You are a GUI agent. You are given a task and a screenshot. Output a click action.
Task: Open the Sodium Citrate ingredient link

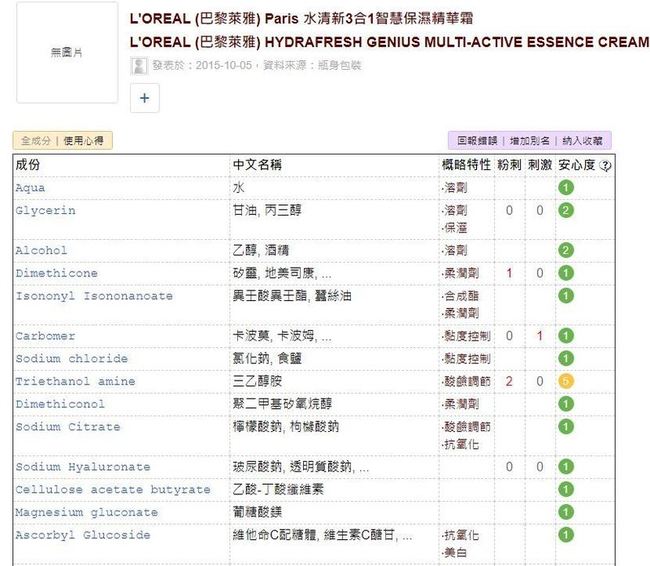[x=68, y=427]
